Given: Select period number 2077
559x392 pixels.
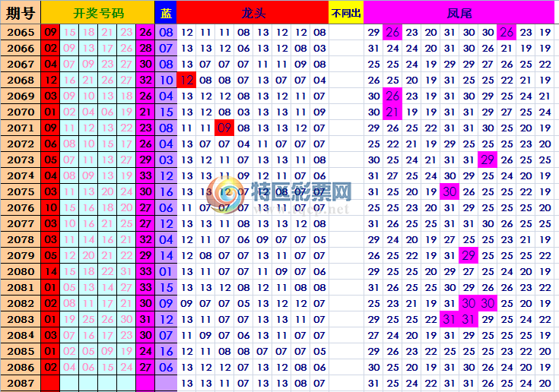Looking at the screenshot, I should [x=21, y=223].
